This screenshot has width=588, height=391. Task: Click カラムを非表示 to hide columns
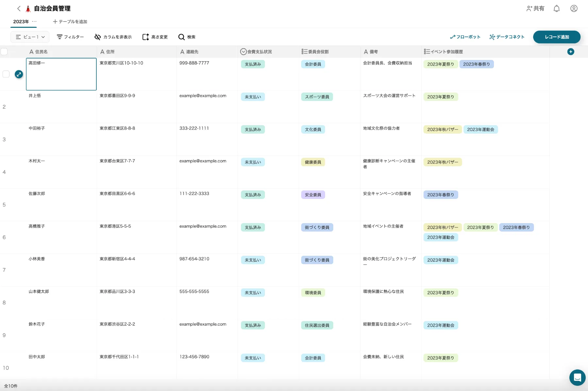coord(113,37)
